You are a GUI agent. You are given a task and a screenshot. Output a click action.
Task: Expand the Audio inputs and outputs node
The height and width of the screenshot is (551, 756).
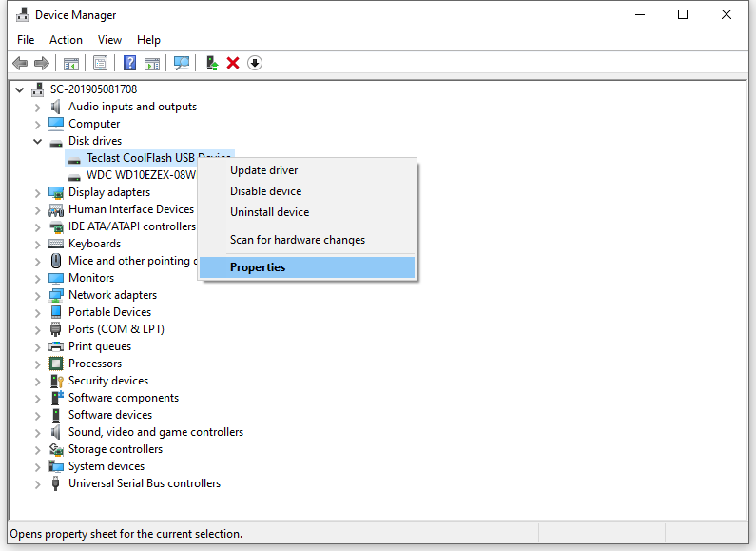[38, 107]
